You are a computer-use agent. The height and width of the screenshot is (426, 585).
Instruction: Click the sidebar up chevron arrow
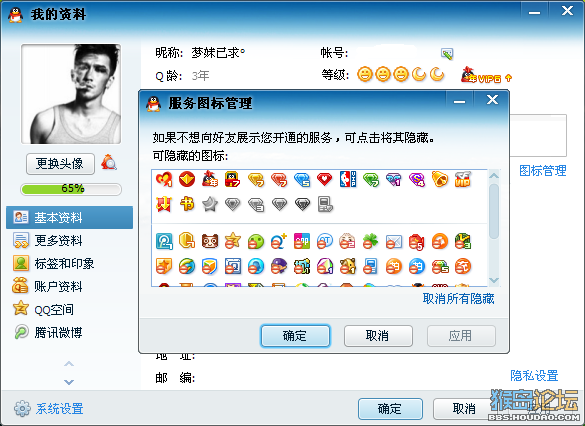[69, 364]
